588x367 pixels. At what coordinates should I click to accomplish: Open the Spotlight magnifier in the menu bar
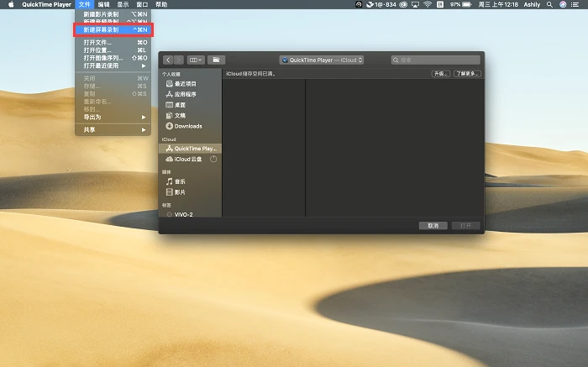549,4
